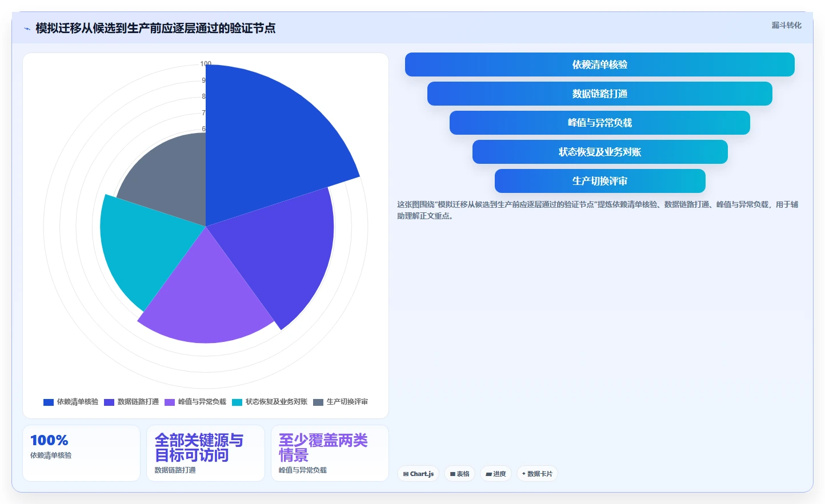
Task: Select the 数据卡片 tag
Action: tap(537, 474)
